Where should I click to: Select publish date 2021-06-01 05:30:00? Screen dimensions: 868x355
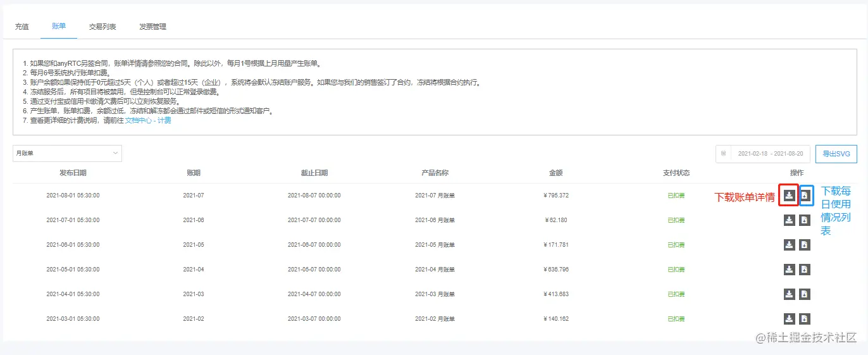click(x=73, y=245)
